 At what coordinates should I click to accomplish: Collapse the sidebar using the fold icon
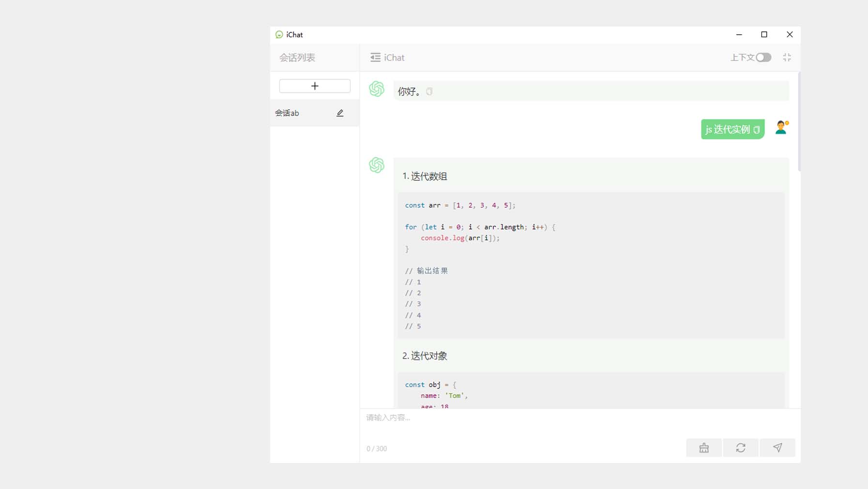375,58
